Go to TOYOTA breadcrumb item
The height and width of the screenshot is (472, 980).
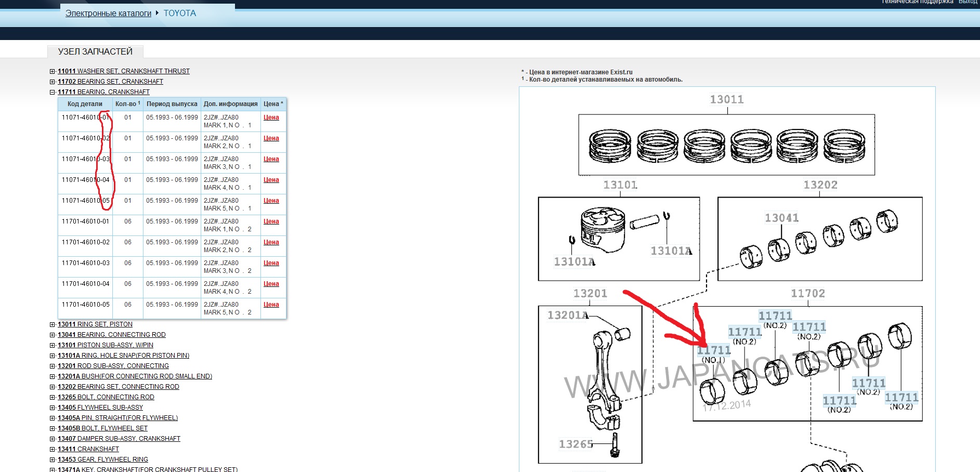pos(179,14)
